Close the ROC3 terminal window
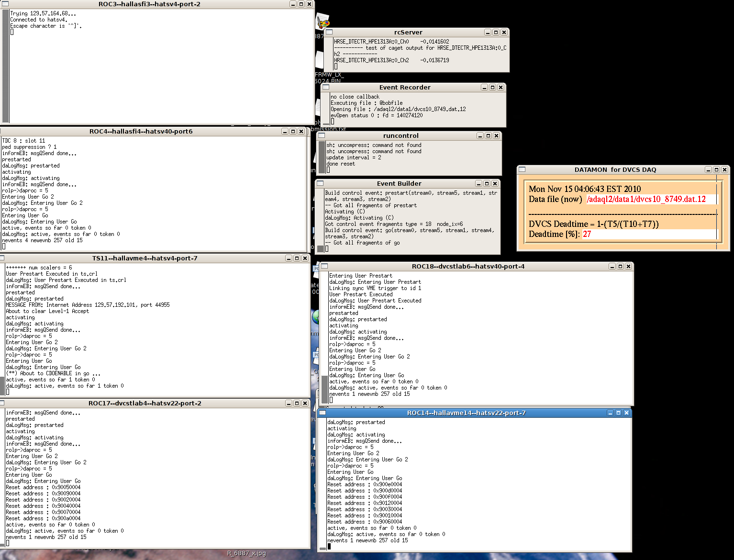Viewport: 734px width, 560px height. 309,4
